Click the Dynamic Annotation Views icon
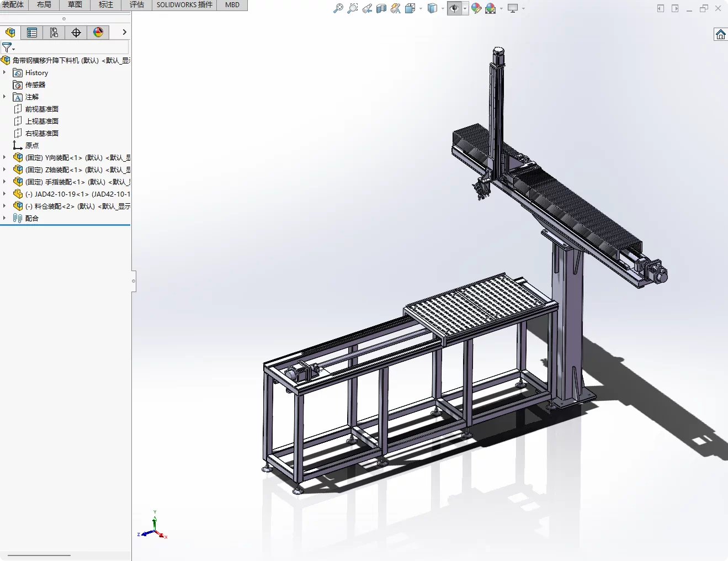Viewport: 728px width, 561px height. click(396, 8)
